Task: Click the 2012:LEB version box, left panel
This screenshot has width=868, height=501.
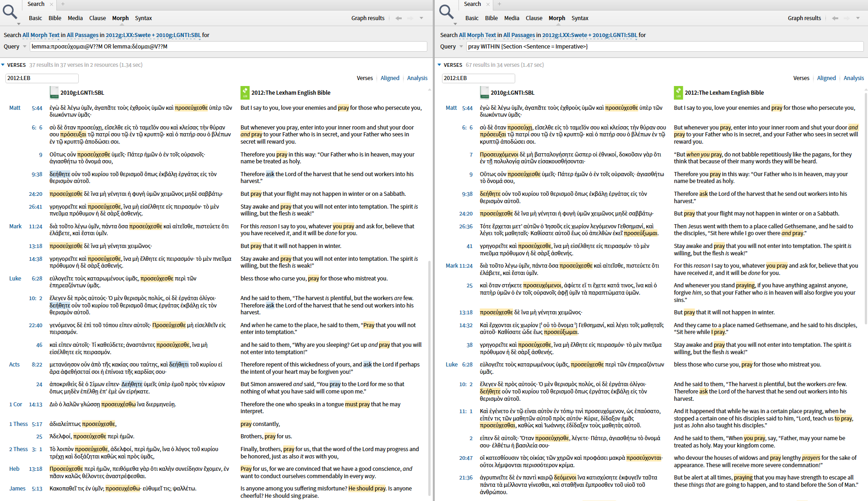Action: click(x=42, y=78)
